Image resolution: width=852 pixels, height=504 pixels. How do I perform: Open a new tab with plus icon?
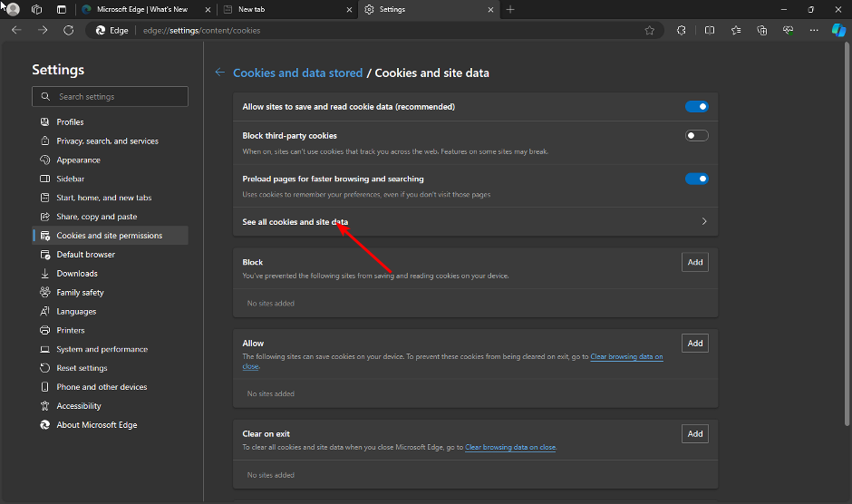[x=510, y=9]
